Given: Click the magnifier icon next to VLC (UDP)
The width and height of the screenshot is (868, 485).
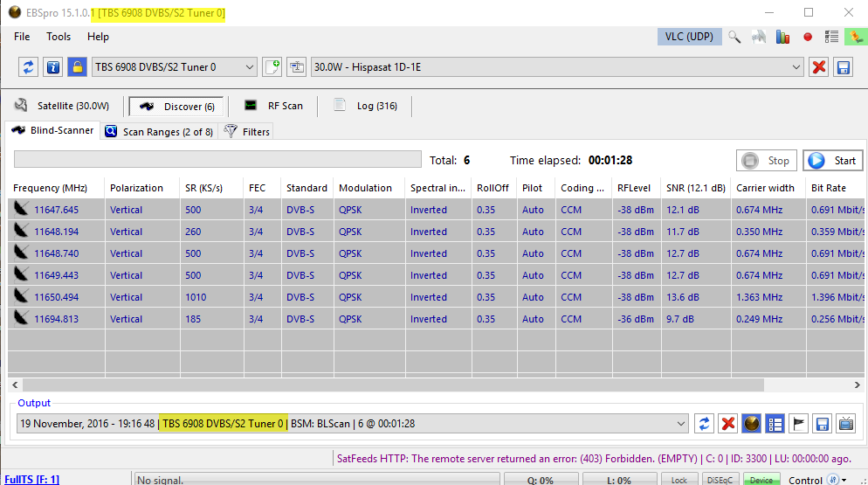Looking at the screenshot, I should click(x=734, y=37).
